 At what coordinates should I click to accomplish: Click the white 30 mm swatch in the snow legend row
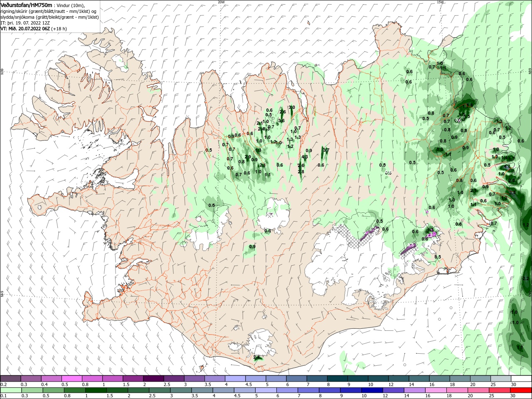point(521,379)
